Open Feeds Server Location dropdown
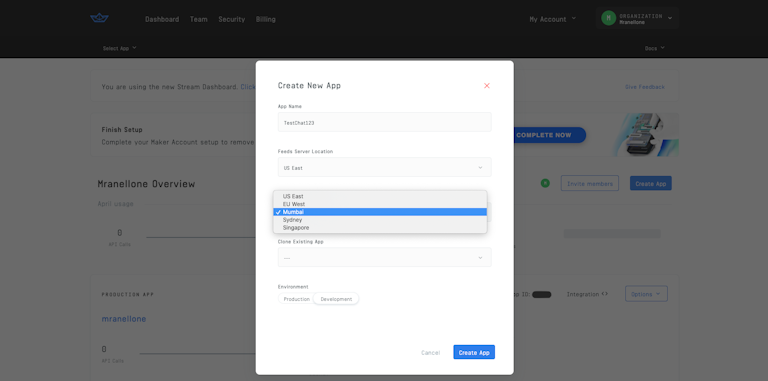 pyautogui.click(x=384, y=167)
